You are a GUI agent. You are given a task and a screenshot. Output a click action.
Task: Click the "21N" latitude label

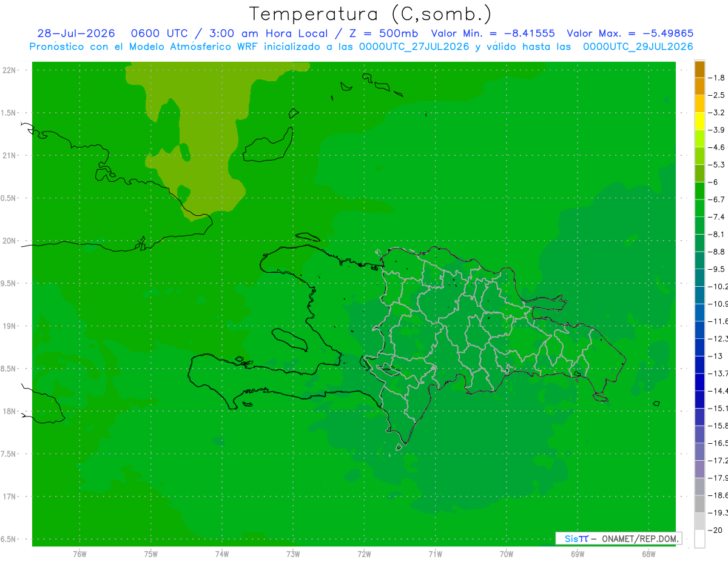pyautogui.click(x=9, y=155)
